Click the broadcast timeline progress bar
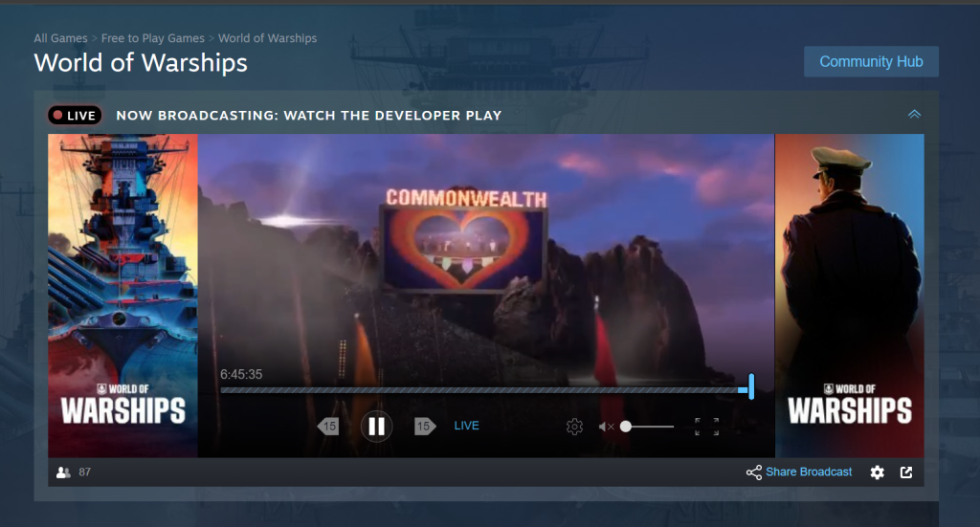Viewport: 980px width, 527px height. pos(486,390)
